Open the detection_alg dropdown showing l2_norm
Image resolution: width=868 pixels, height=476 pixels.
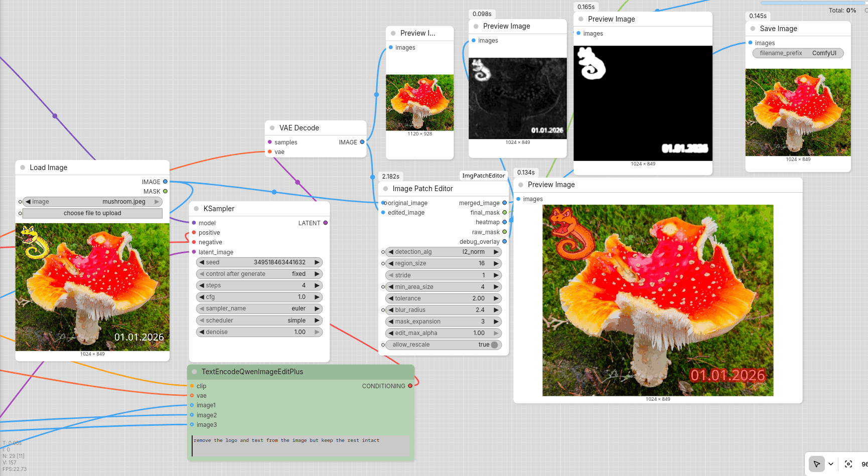[x=444, y=252]
